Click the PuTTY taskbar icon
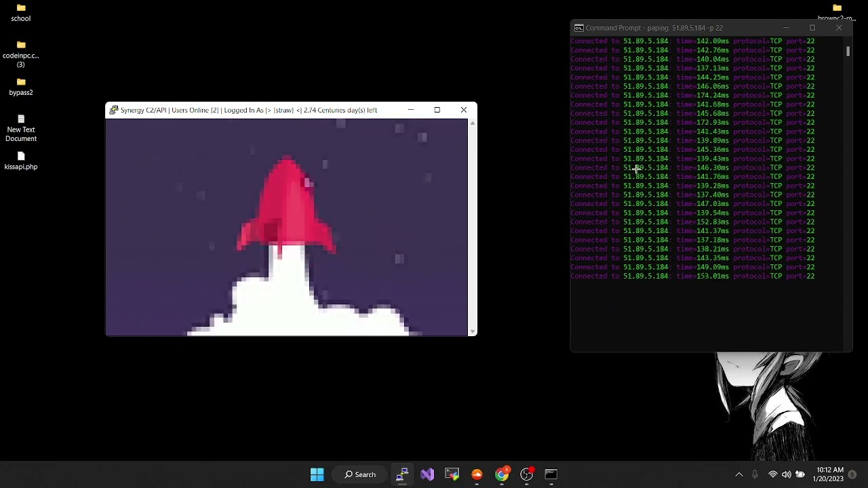 point(402,474)
